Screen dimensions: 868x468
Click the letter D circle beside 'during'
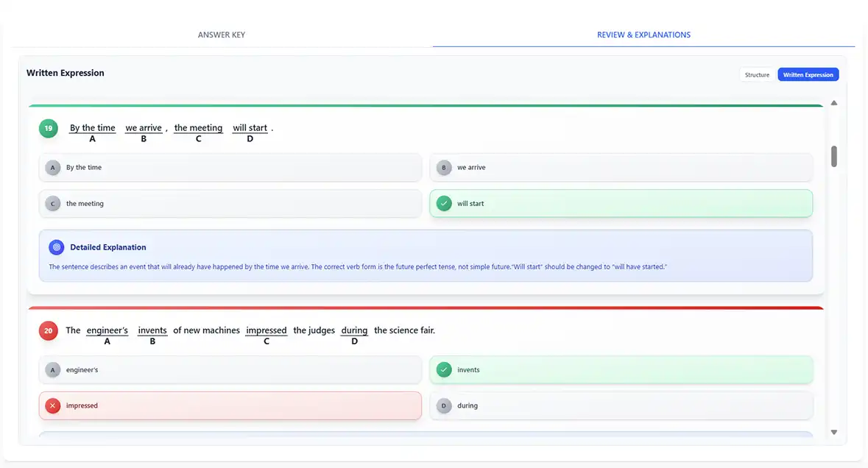point(444,406)
